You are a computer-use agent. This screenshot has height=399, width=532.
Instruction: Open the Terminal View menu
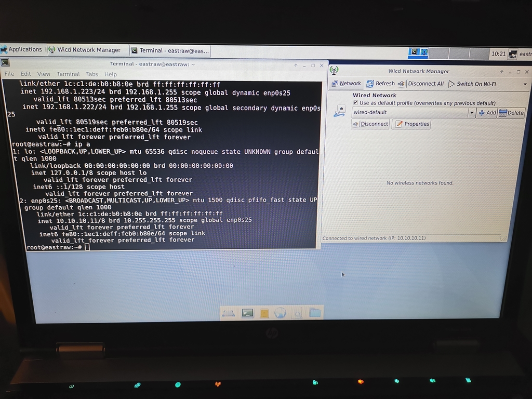point(44,74)
